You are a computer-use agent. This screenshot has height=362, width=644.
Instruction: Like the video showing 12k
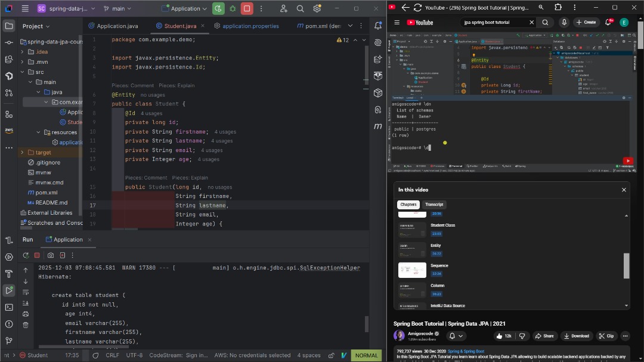503,336
